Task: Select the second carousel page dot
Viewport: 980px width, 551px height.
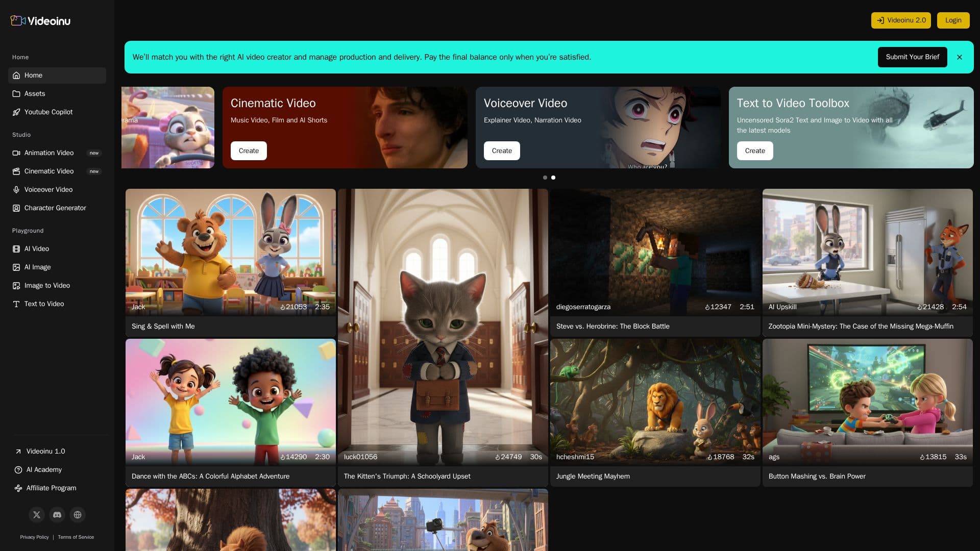Action: 553,178
